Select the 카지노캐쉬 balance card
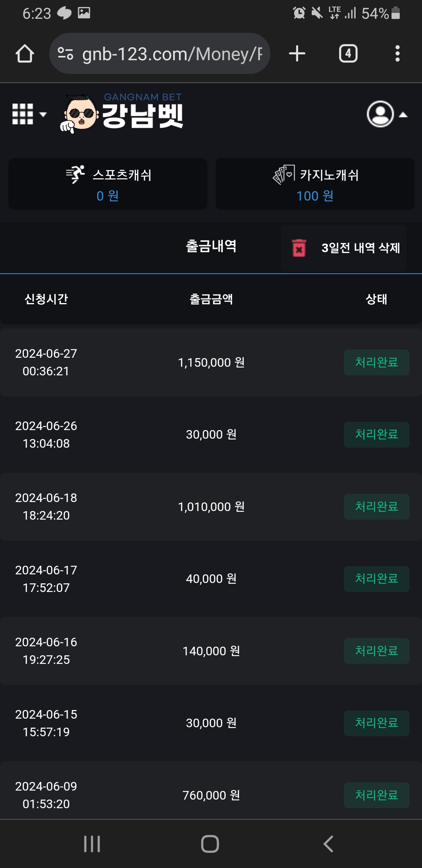The height and width of the screenshot is (868, 422). click(x=315, y=184)
